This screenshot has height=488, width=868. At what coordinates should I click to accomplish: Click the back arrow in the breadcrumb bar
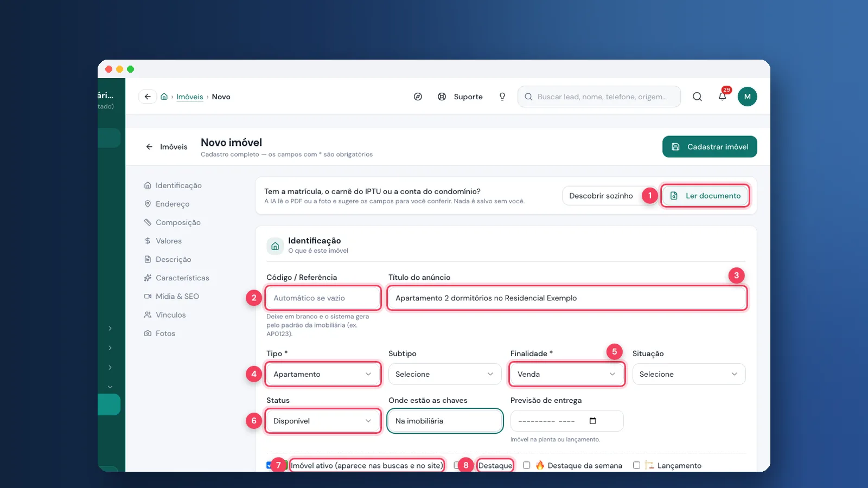(x=148, y=97)
